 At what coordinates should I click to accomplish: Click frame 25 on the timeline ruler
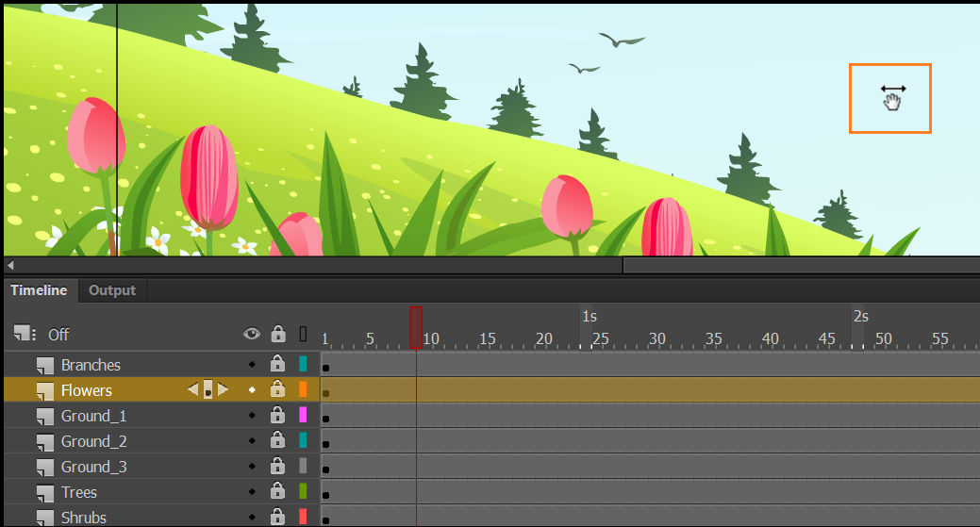pyautogui.click(x=600, y=338)
